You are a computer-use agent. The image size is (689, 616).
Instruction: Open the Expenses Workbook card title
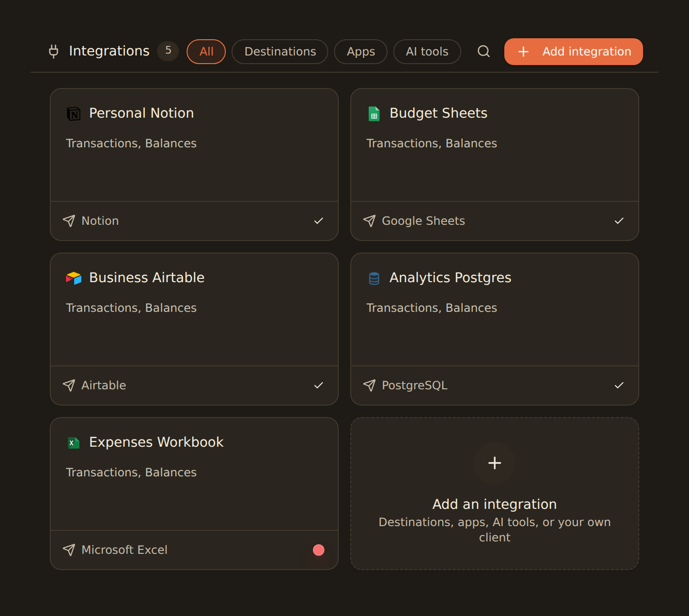[x=156, y=442]
